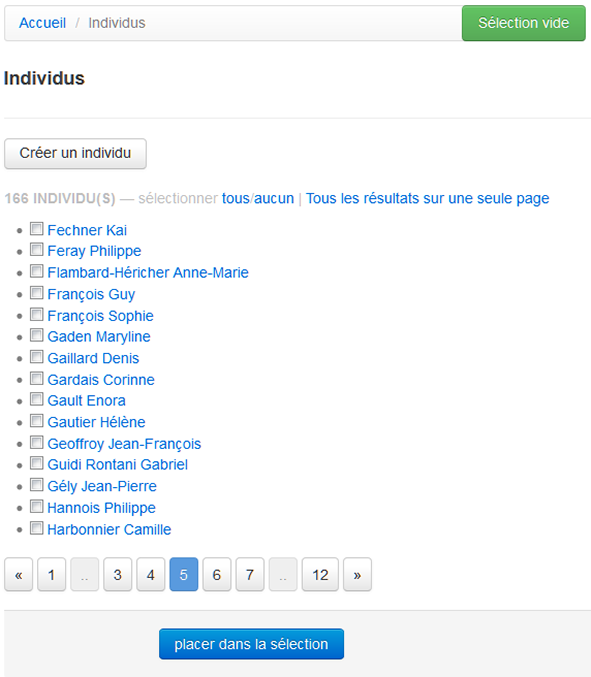The height and width of the screenshot is (677, 591).
Task: Open the François Sophie link
Action: [101, 316]
